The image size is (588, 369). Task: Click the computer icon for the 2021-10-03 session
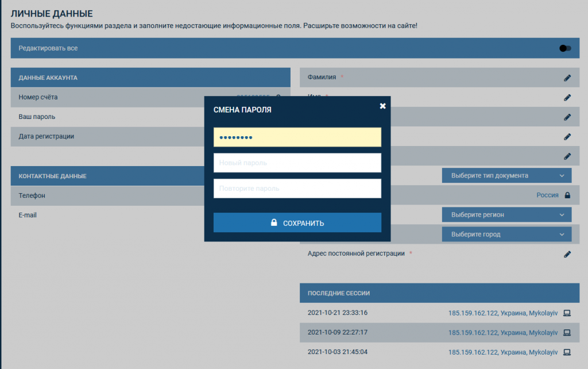567,352
